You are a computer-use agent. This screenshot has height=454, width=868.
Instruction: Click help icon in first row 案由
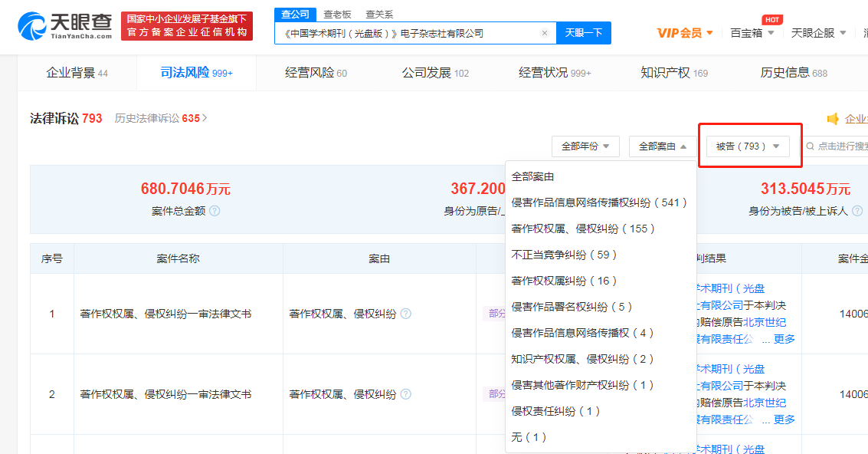(x=406, y=314)
